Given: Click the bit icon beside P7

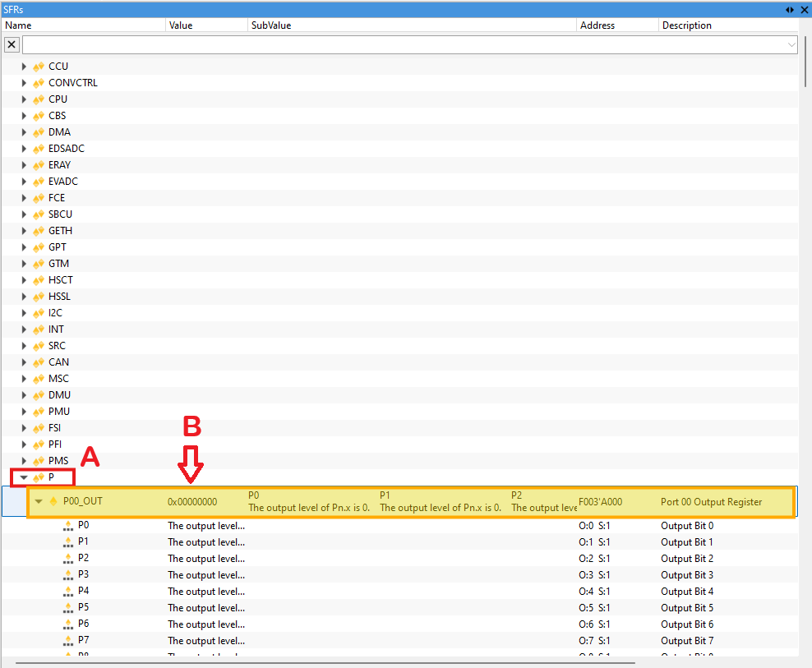Looking at the screenshot, I should click(67, 640).
